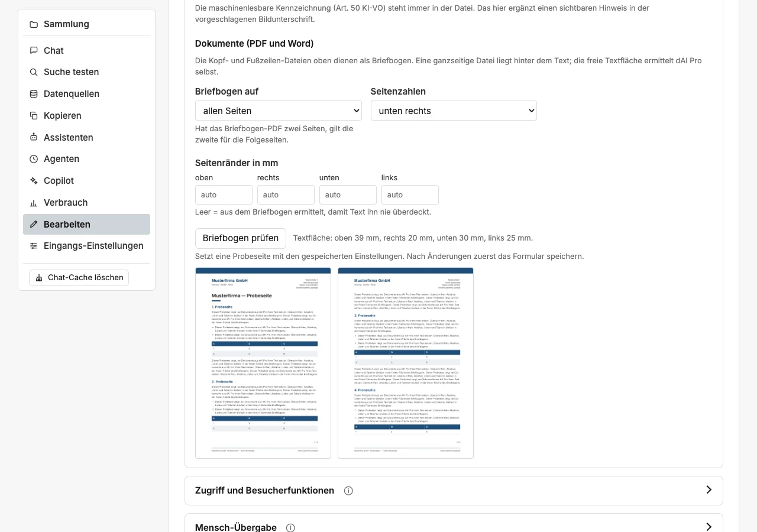This screenshot has width=757, height=532.
Task: Expand the Mensch-Übergabe section with its chevron
Action: (709, 527)
